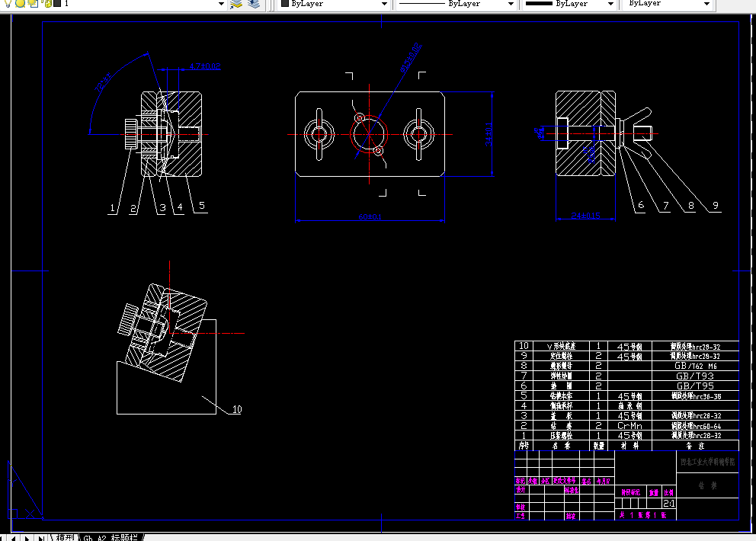Click part balloon number 3 in section view
Image resolution: width=756 pixels, height=541 pixels.
pos(162,208)
